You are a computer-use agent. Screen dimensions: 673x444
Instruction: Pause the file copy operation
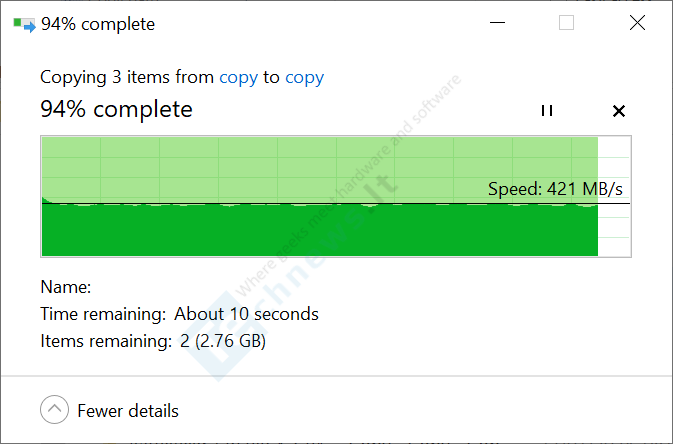546,111
